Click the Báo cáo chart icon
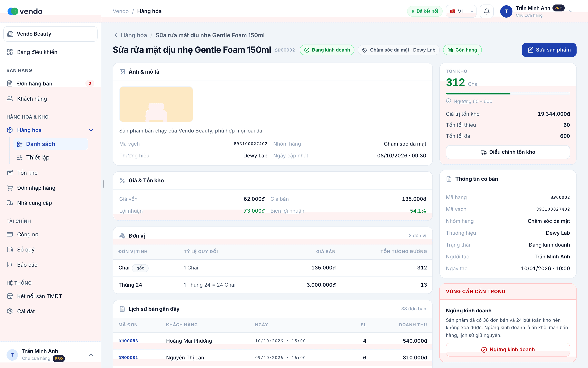 pyautogui.click(x=10, y=265)
